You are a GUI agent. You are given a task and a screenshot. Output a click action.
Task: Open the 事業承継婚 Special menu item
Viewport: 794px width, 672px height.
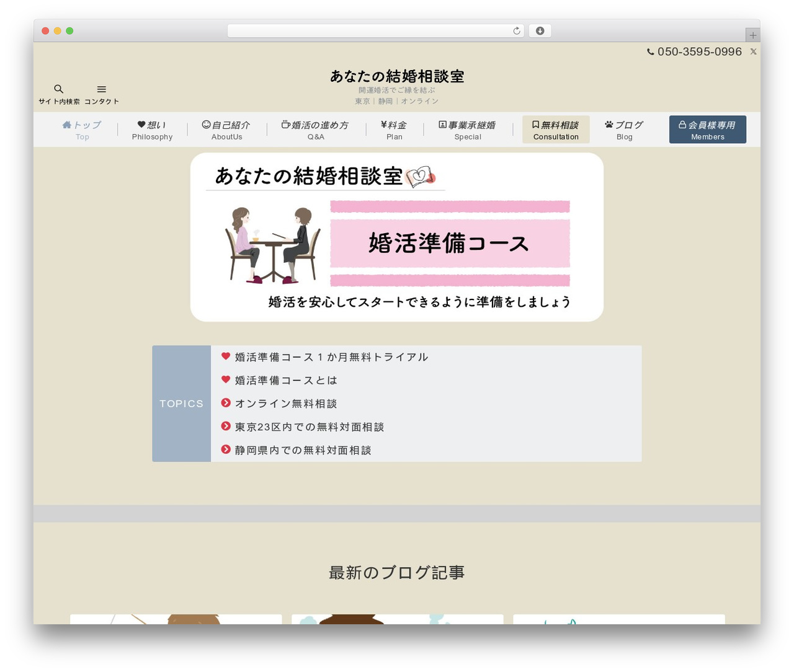click(468, 130)
